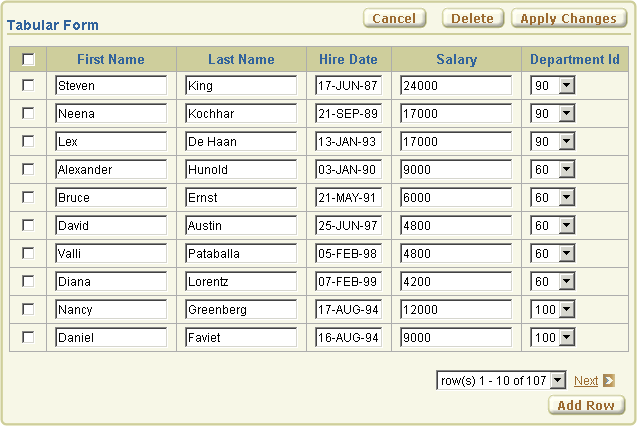
Task: Click the Salary field containing 4200
Action: click(456, 281)
